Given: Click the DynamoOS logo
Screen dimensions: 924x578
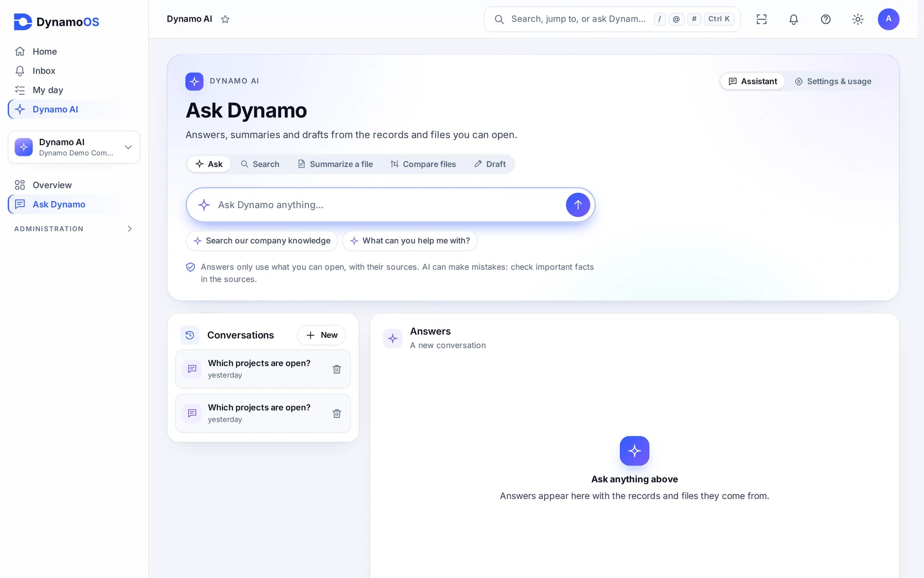Looking at the screenshot, I should 56,22.
